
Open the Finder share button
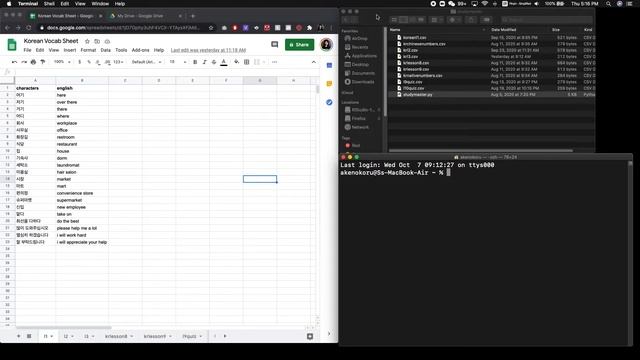pos(471,20)
